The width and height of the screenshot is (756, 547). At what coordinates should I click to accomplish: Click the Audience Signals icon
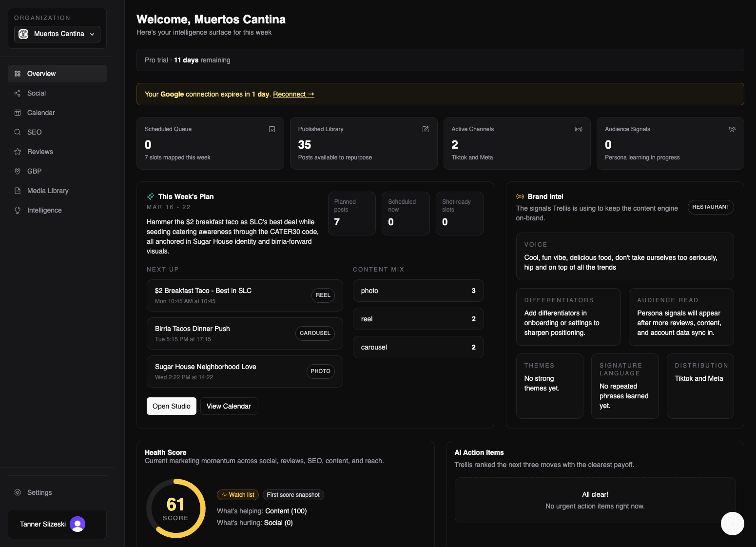732,129
